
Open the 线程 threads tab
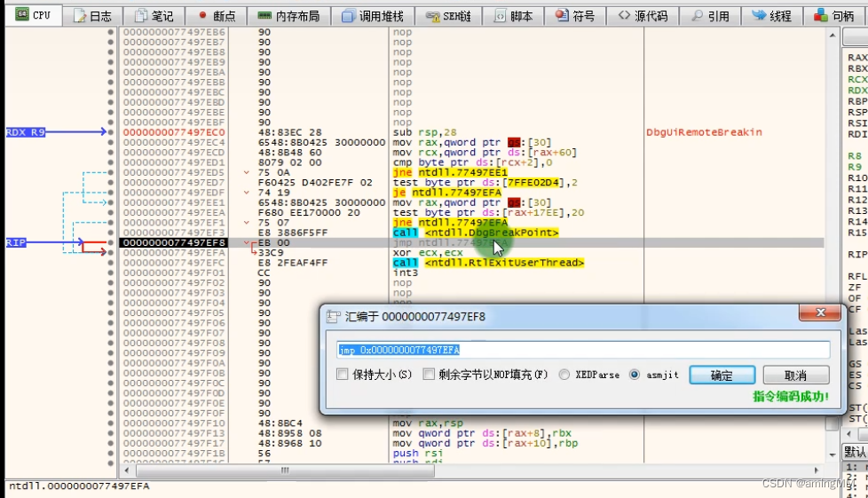tap(771, 16)
